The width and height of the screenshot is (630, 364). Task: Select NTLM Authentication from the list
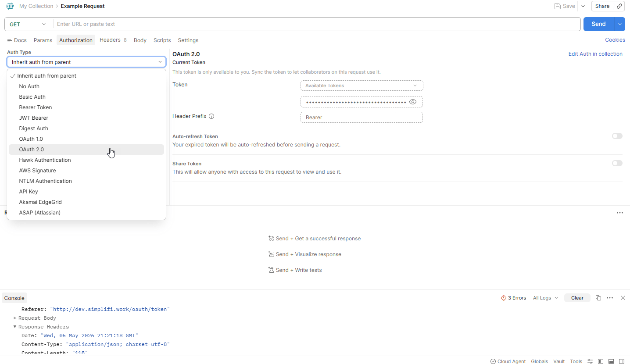(86, 181)
